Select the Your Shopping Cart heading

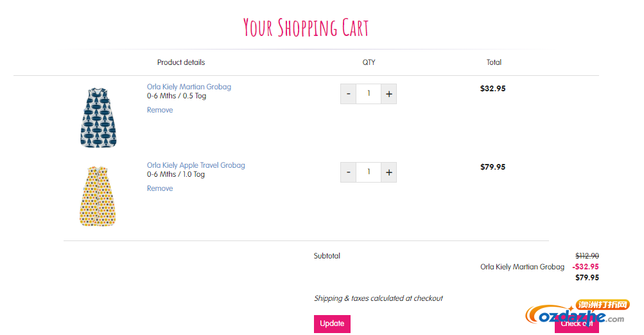click(306, 28)
